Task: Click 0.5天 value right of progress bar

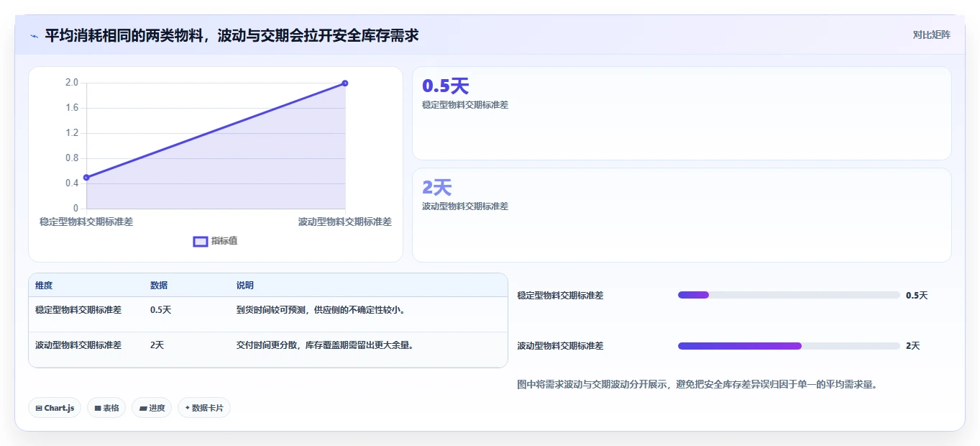Action: pos(917,296)
